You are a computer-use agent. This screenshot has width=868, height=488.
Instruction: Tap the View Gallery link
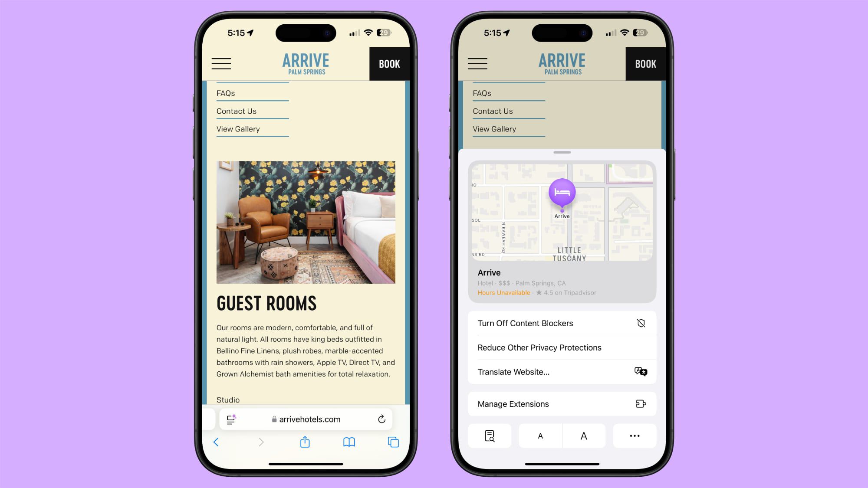[238, 128]
